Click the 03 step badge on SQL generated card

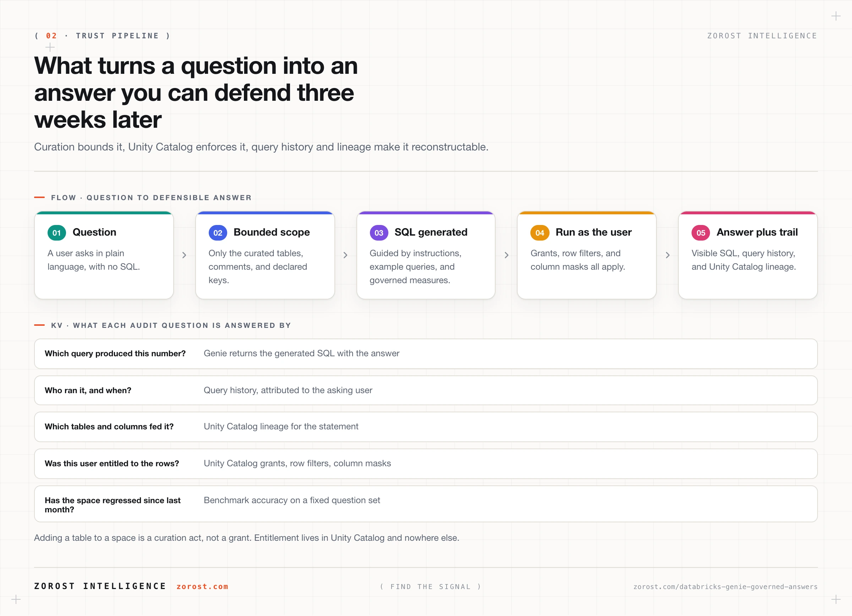tap(379, 233)
